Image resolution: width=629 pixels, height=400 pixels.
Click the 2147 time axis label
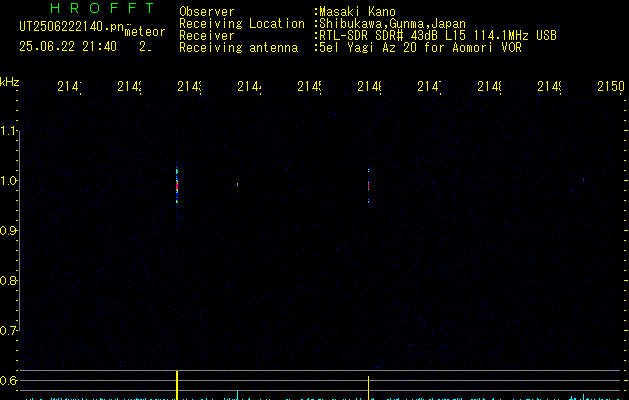point(429,86)
